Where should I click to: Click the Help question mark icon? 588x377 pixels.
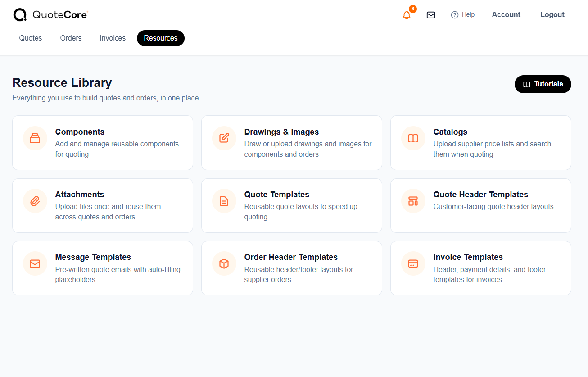coord(455,15)
